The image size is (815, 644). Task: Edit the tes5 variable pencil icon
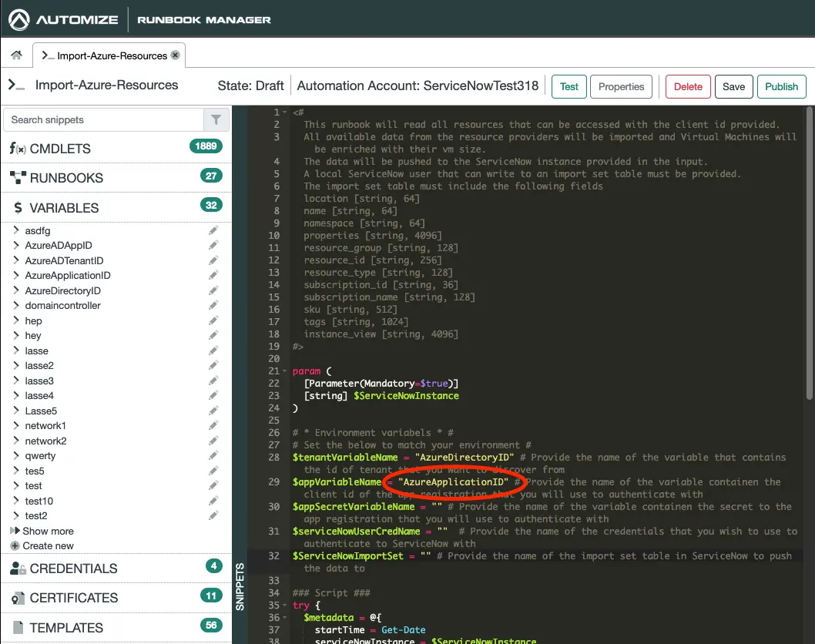tap(213, 471)
